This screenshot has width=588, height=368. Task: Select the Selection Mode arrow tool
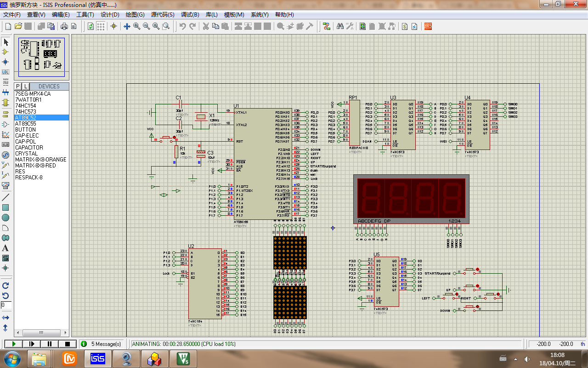[x=6, y=42]
